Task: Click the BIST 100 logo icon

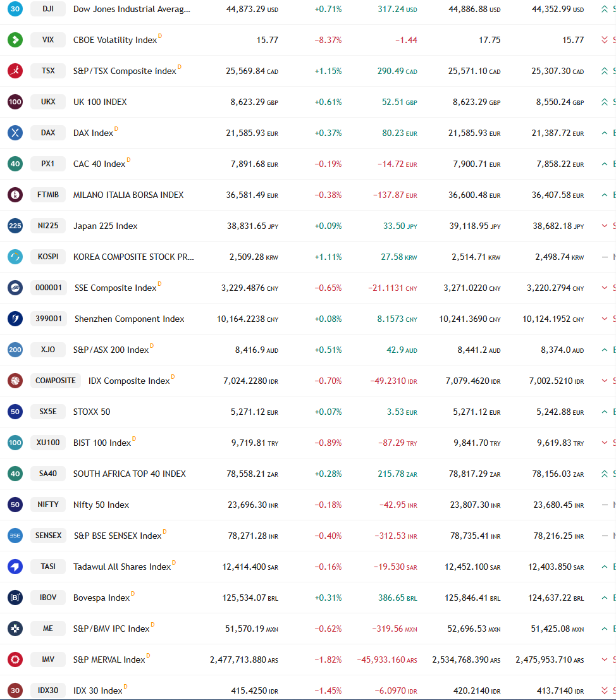Action: (x=15, y=443)
